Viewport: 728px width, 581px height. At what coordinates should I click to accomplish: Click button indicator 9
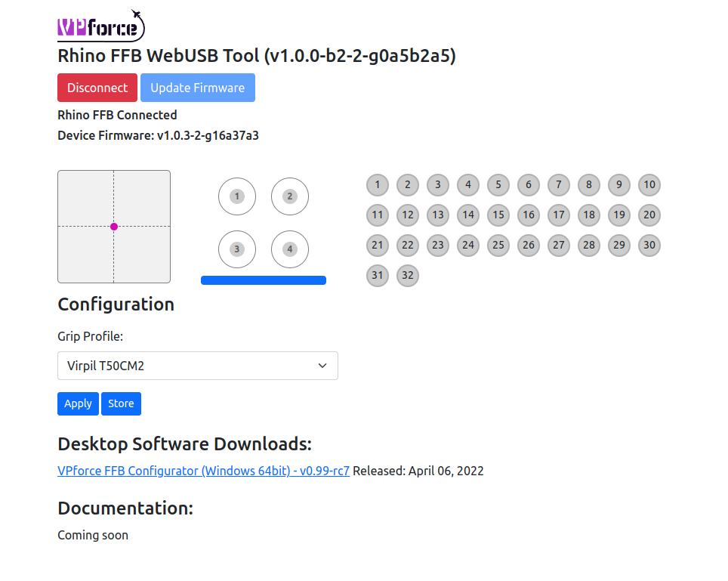pyautogui.click(x=619, y=185)
